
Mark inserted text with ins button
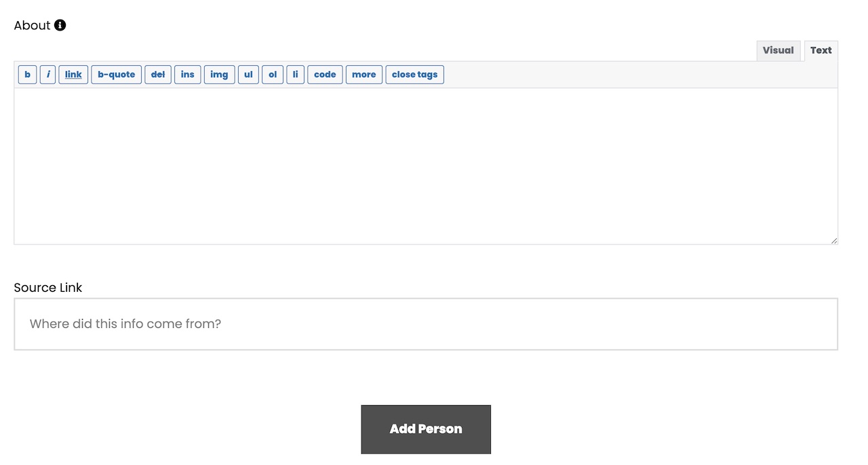pos(188,75)
